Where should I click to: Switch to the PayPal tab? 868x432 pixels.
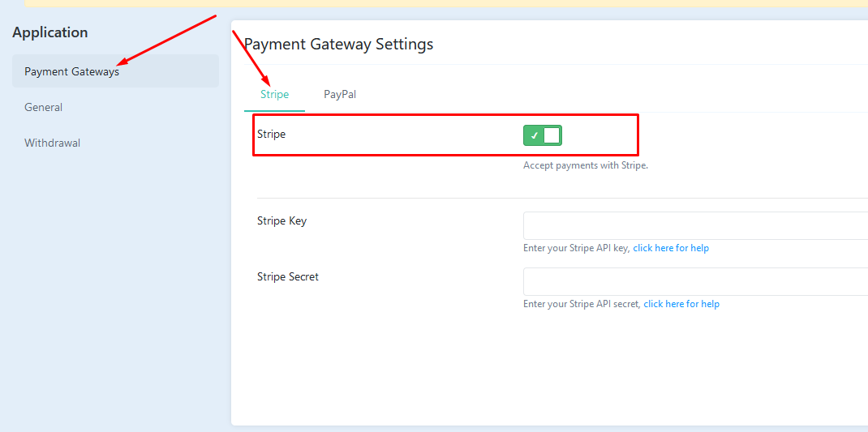pyautogui.click(x=340, y=95)
